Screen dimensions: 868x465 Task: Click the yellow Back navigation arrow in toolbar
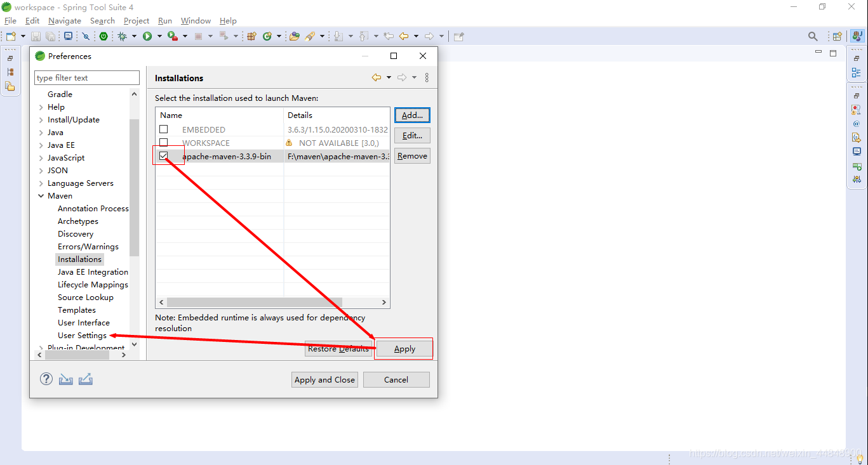[403, 36]
